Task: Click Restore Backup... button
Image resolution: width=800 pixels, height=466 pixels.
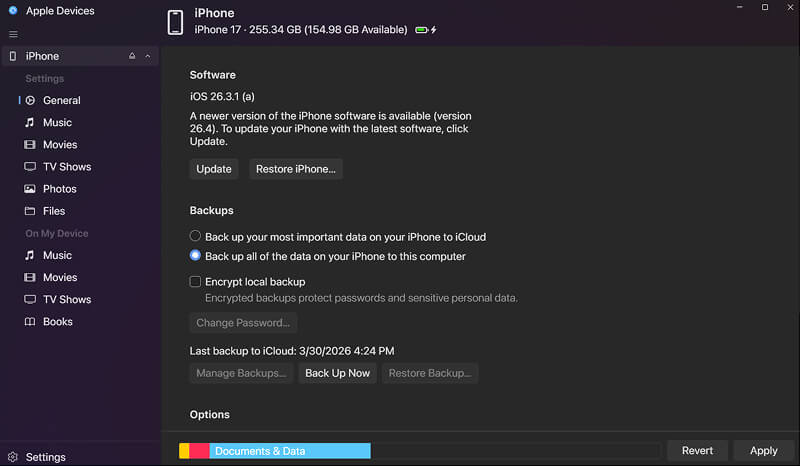Action: tap(430, 373)
